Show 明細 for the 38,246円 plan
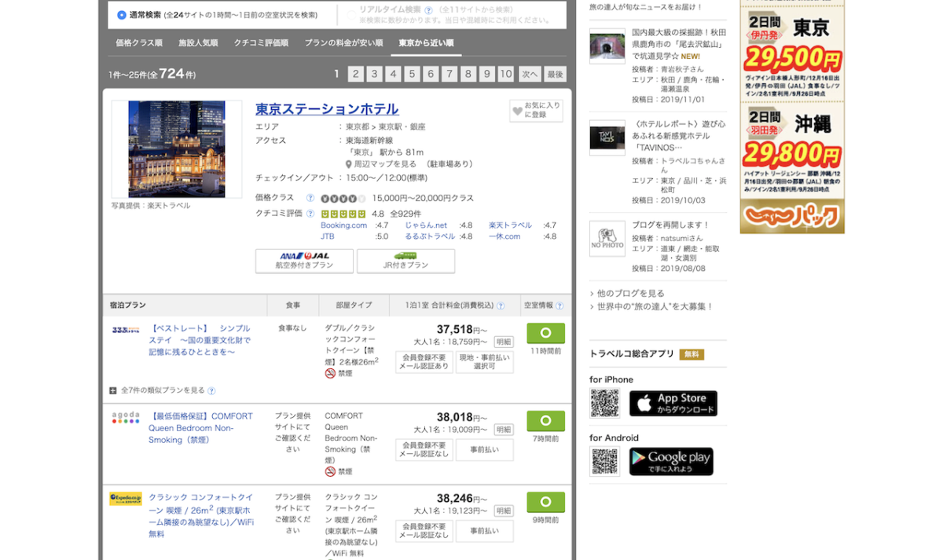This screenshot has height=560, width=943. point(504,511)
